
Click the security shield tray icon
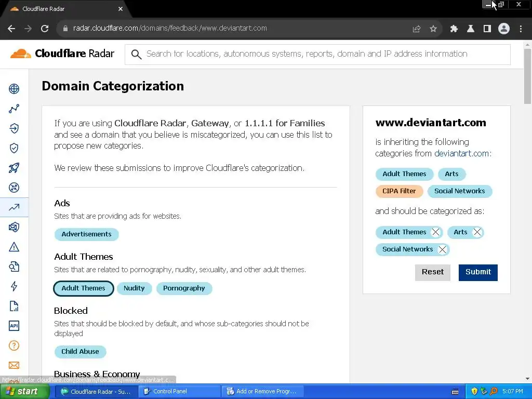tap(474, 391)
